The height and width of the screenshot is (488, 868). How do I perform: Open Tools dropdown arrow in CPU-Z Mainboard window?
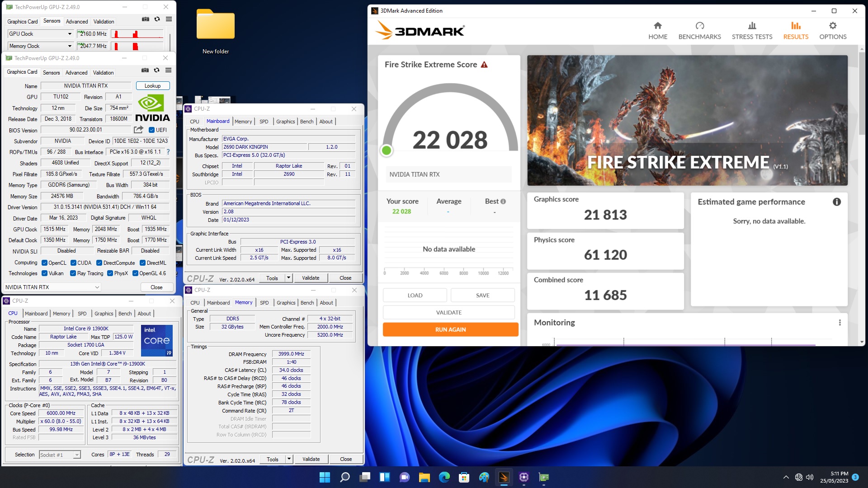tap(289, 278)
